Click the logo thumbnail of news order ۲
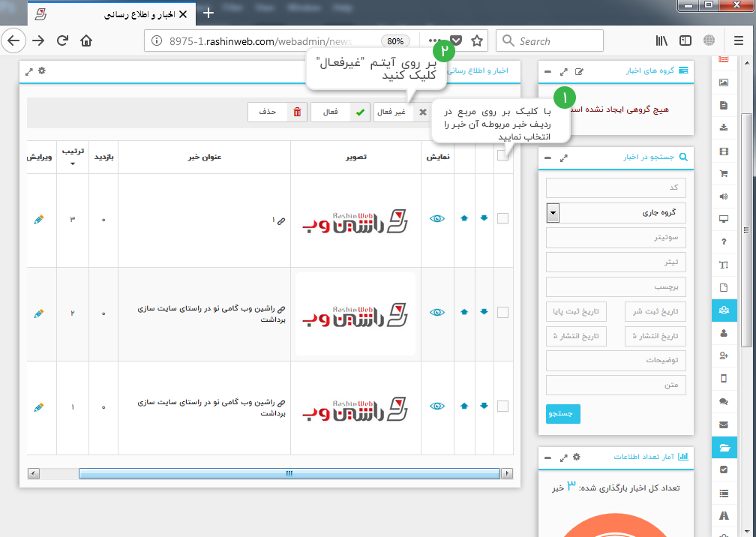This screenshot has width=756, height=537. coord(355,313)
